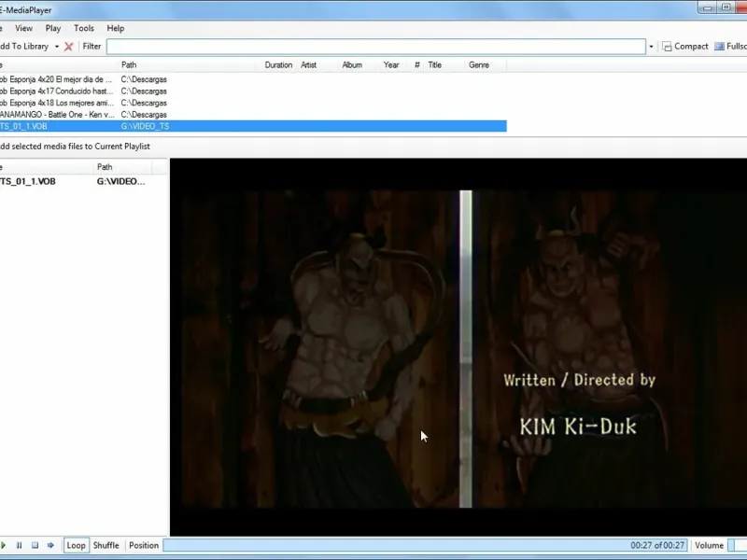Image resolution: width=747 pixels, height=560 pixels.
Task: Click the Compact window icon
Action: tap(667, 46)
